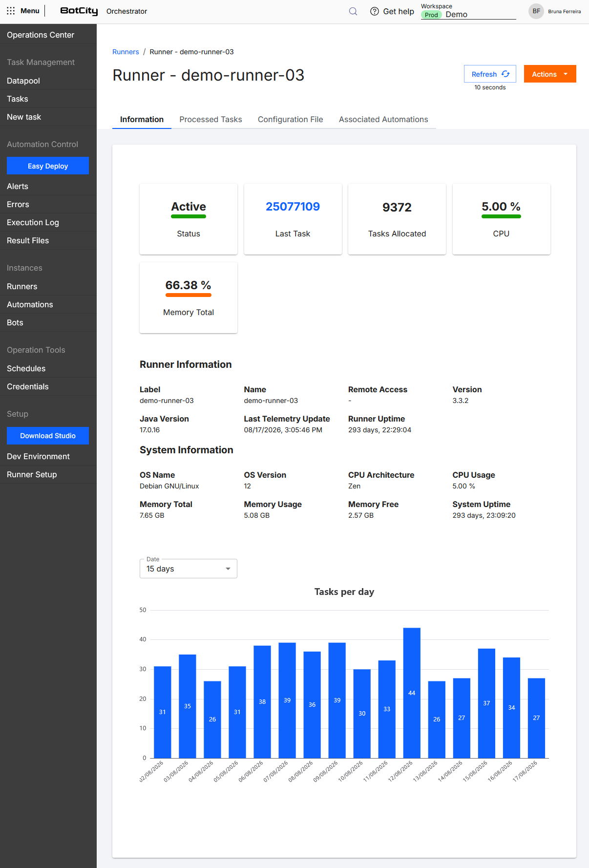Viewport: 589px width, 868px height.
Task: Click the green Active status bar
Action: pos(189,216)
